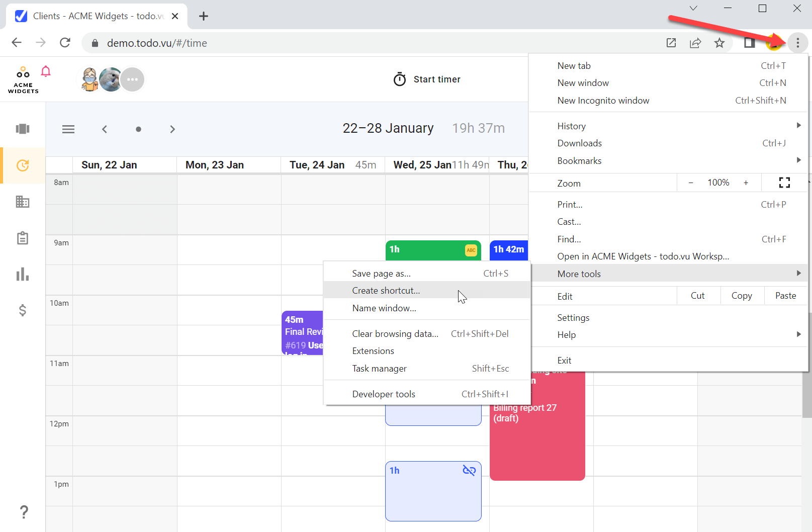The width and height of the screenshot is (812, 532).
Task: View site lock information
Action: tap(95, 43)
